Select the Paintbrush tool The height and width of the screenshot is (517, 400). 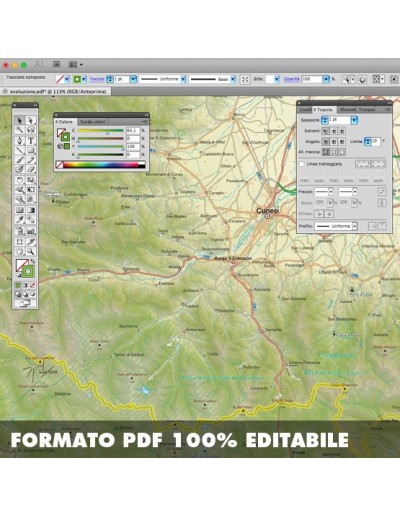point(20,160)
